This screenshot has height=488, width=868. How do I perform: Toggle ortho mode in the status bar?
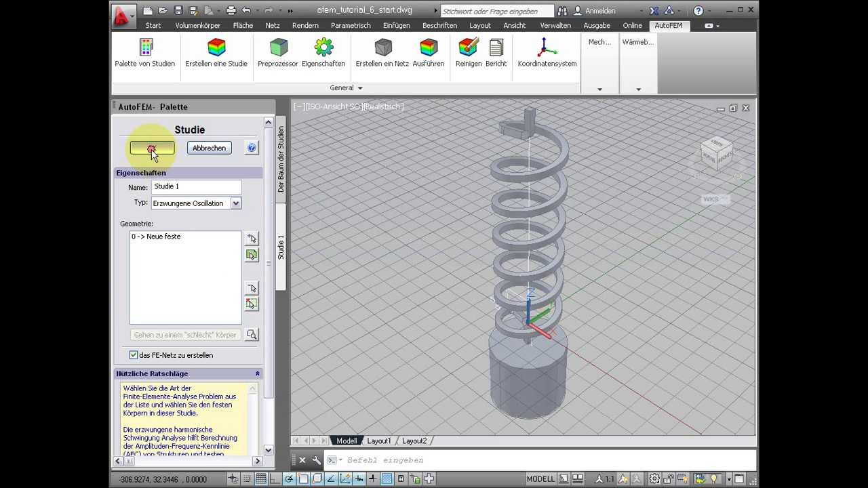tap(275, 479)
